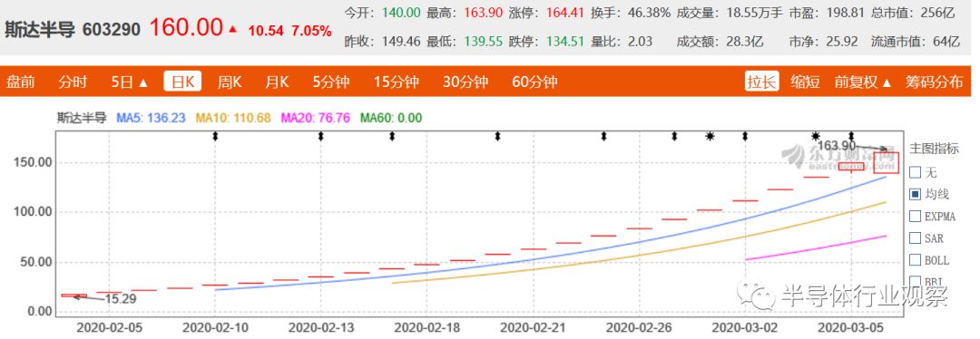Screen dimensions: 980x339
Task: Click the red up-arrow beside price 160.00
Action: click(x=233, y=29)
